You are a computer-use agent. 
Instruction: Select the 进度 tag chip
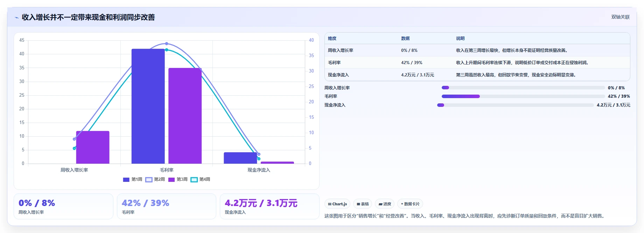(x=385, y=204)
